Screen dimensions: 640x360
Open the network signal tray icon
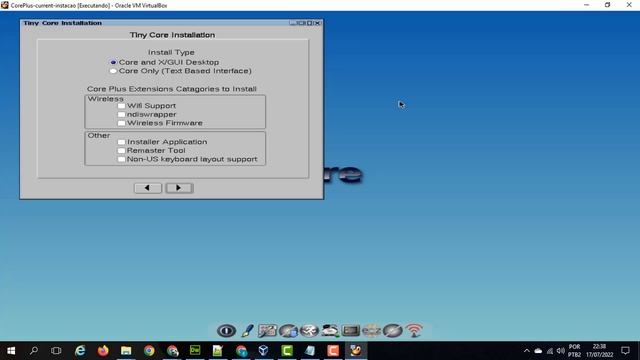point(550,351)
